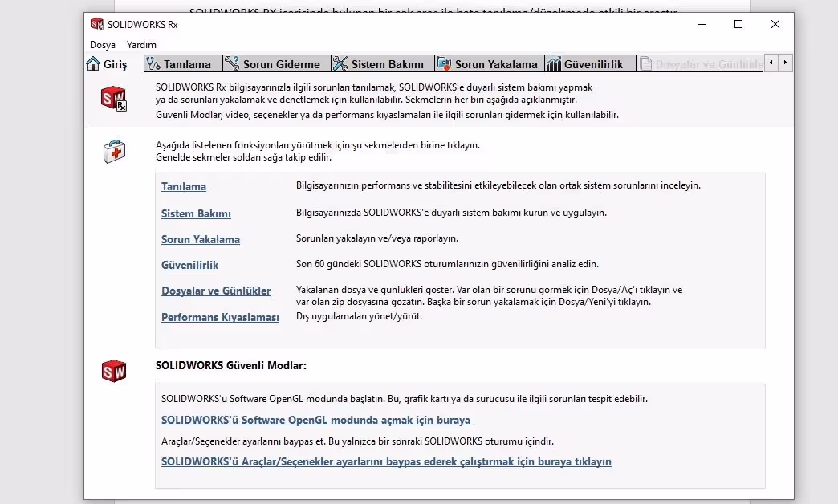The width and height of the screenshot is (838, 504).
Task: Click the document icon on Dosyalar ve Günlükler tab
Action: [645, 63]
